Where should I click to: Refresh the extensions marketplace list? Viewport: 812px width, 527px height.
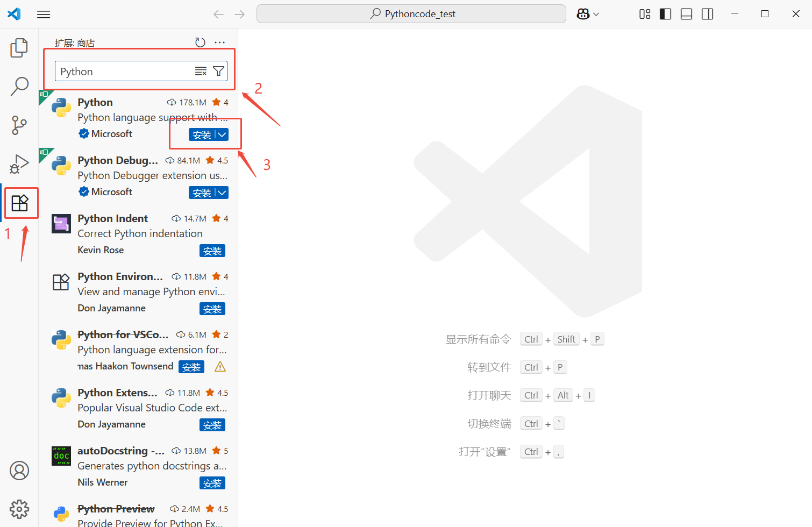[x=200, y=42]
